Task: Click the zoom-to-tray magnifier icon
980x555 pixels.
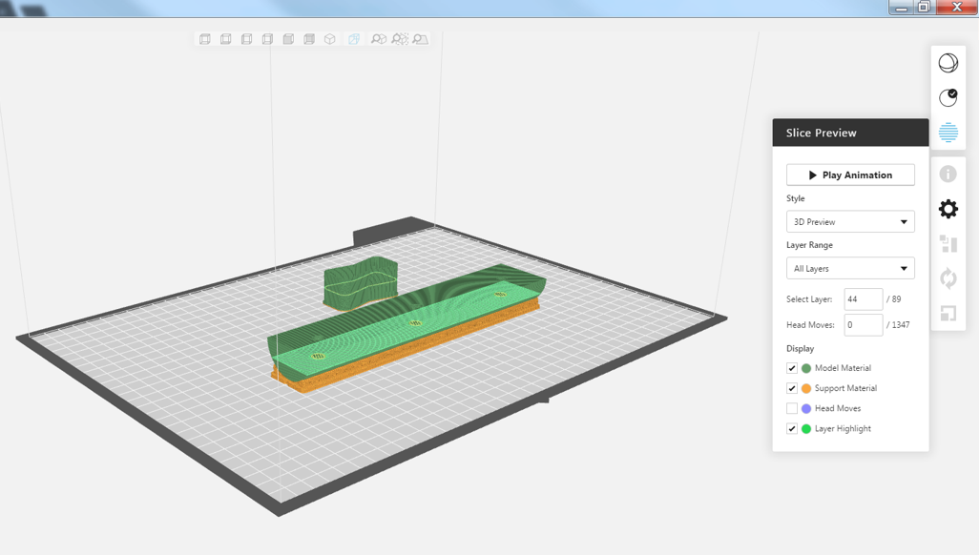Action: click(x=421, y=39)
